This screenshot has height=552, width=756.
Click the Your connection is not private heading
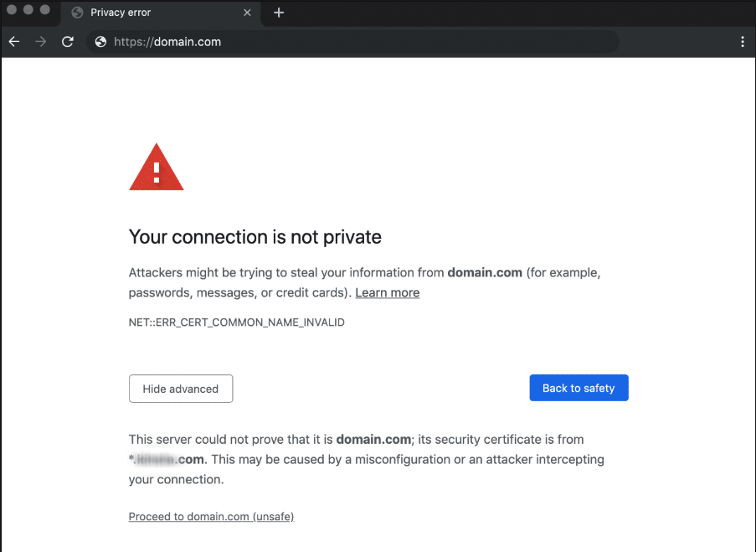click(x=255, y=237)
